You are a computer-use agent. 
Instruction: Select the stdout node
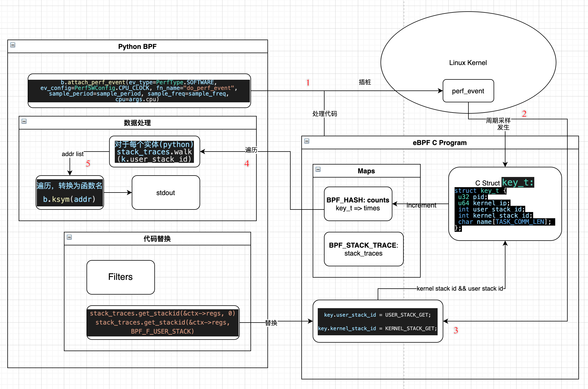click(x=166, y=193)
